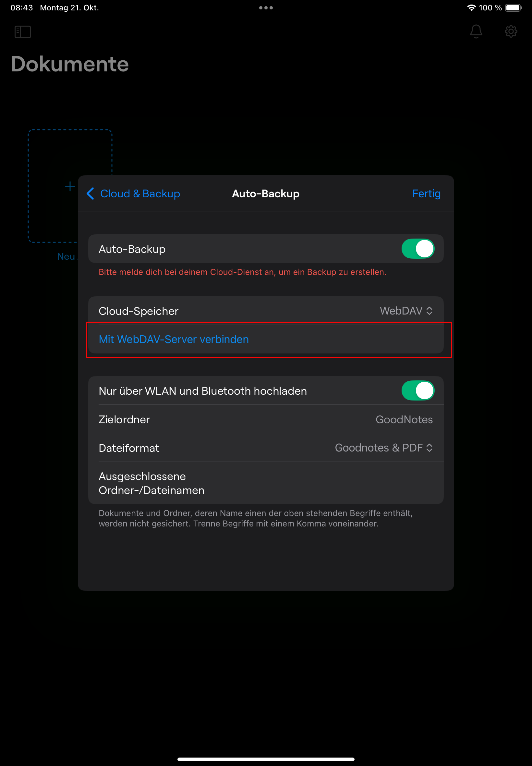532x766 pixels.
Task: Open the notifications bell
Action: tap(476, 32)
